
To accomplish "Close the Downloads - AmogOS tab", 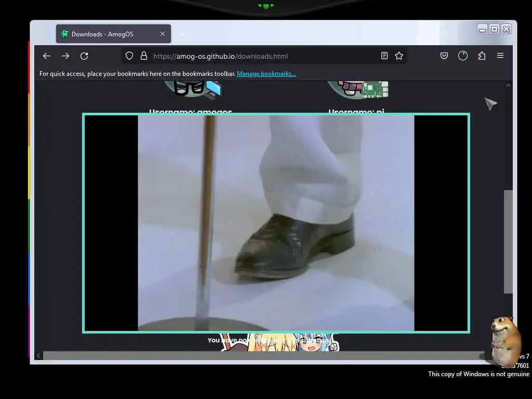I will coord(163,34).
